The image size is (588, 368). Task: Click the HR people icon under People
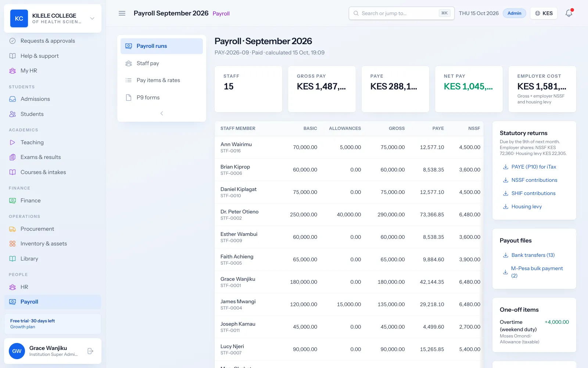point(12,287)
